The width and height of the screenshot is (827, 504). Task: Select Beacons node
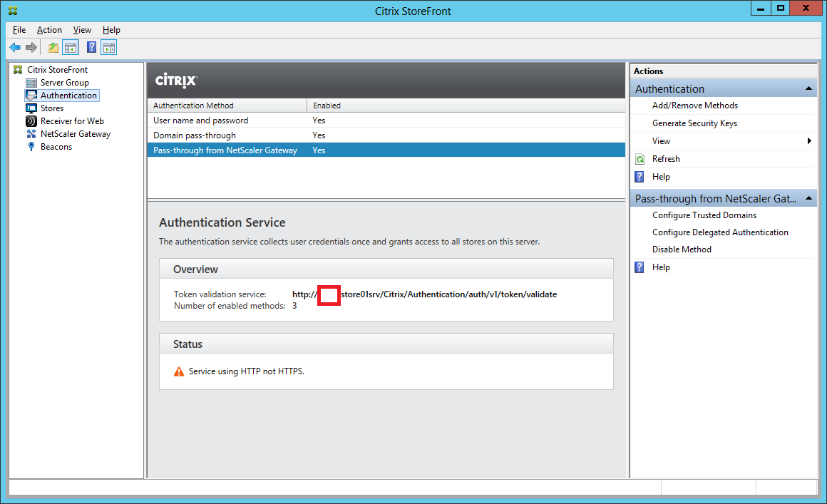coord(56,147)
